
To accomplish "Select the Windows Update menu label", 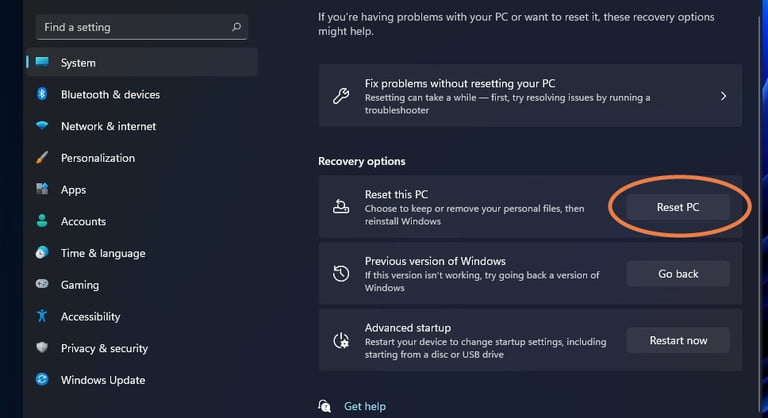I will 103,380.
